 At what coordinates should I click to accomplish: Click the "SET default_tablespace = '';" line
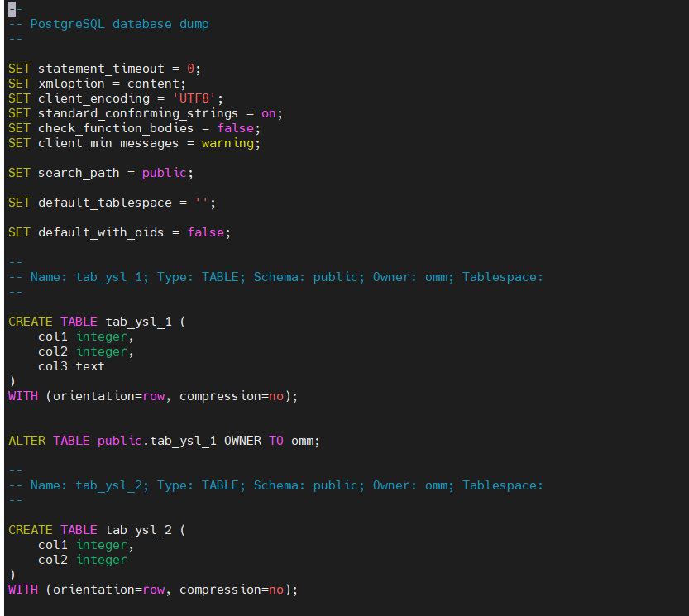point(112,203)
